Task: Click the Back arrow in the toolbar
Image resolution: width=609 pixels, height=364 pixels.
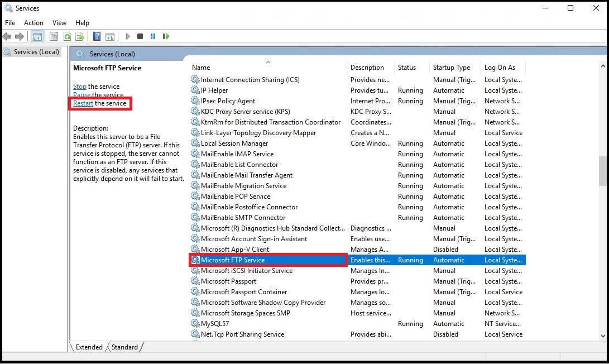Action: (7, 37)
